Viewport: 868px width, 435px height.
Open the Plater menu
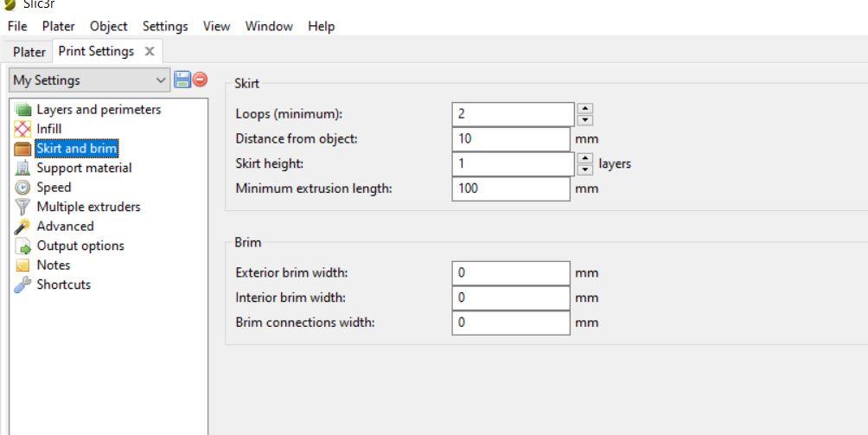pyautogui.click(x=58, y=26)
